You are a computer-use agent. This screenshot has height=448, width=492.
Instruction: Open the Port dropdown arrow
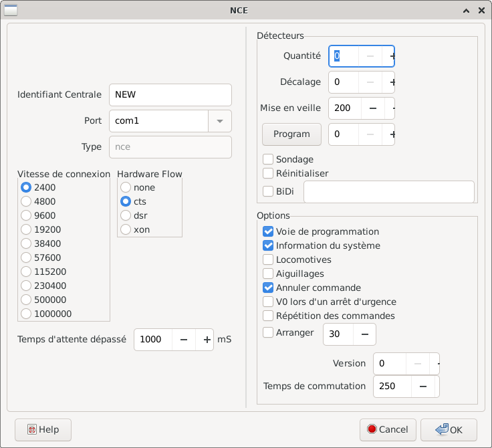219,122
